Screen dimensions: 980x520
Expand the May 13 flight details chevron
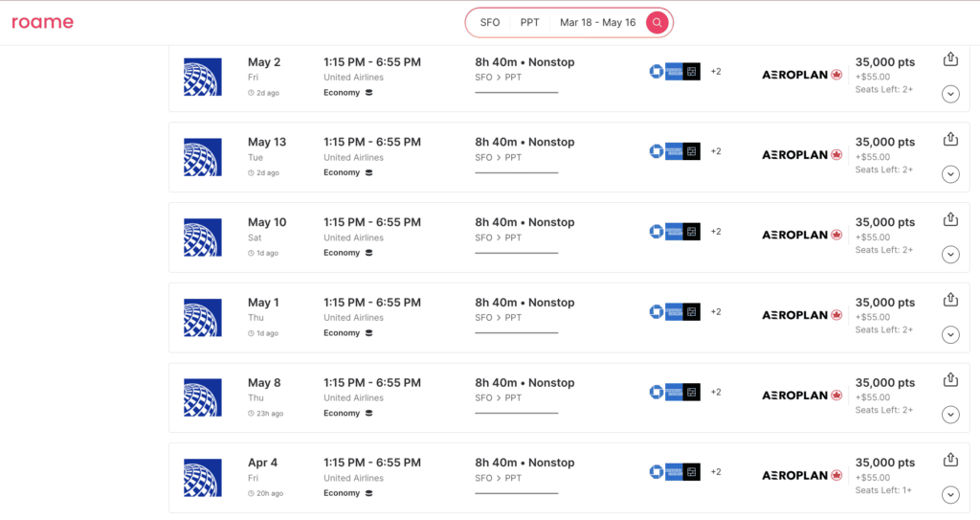point(950,174)
